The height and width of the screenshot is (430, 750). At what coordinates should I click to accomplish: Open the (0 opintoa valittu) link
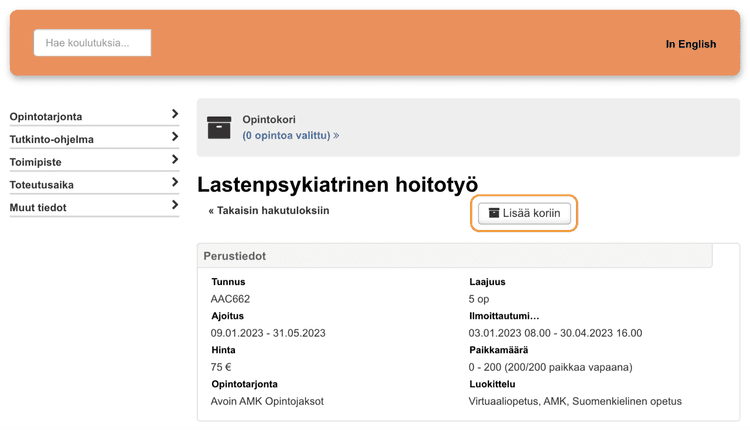(290, 135)
